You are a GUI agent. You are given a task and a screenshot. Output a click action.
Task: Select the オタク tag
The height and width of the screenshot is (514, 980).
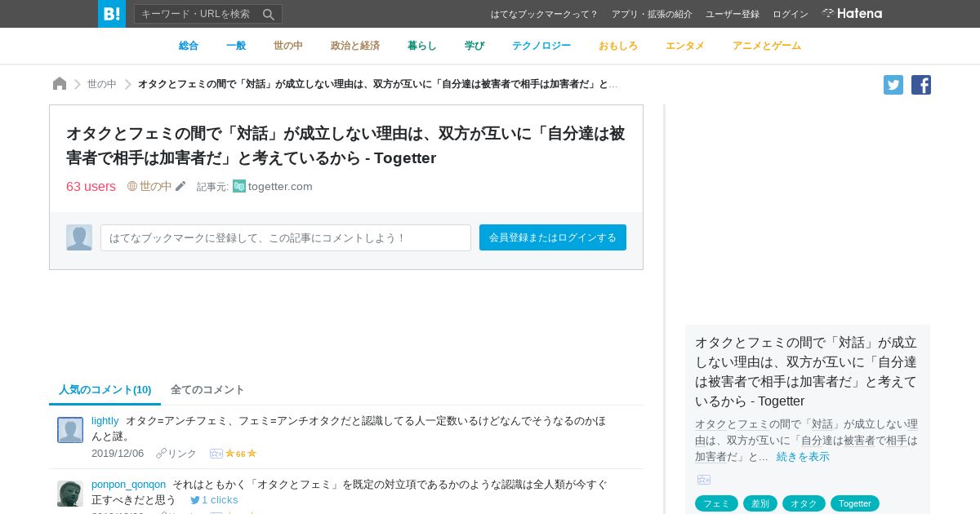tap(804, 503)
